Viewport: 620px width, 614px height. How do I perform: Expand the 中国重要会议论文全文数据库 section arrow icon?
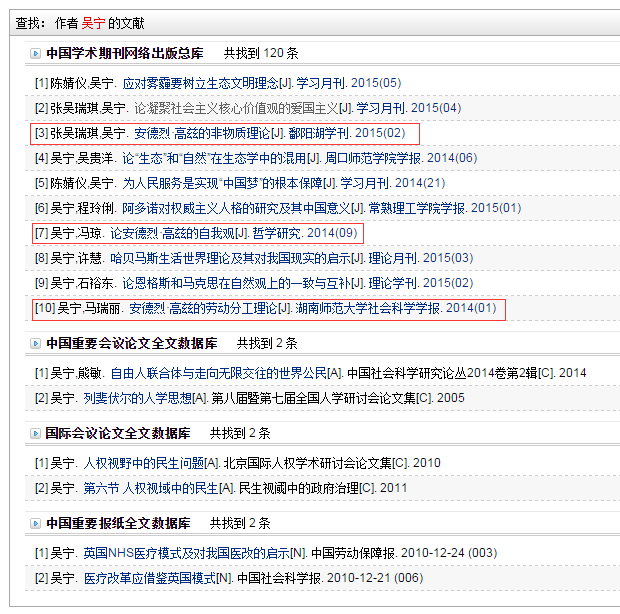tap(35, 343)
